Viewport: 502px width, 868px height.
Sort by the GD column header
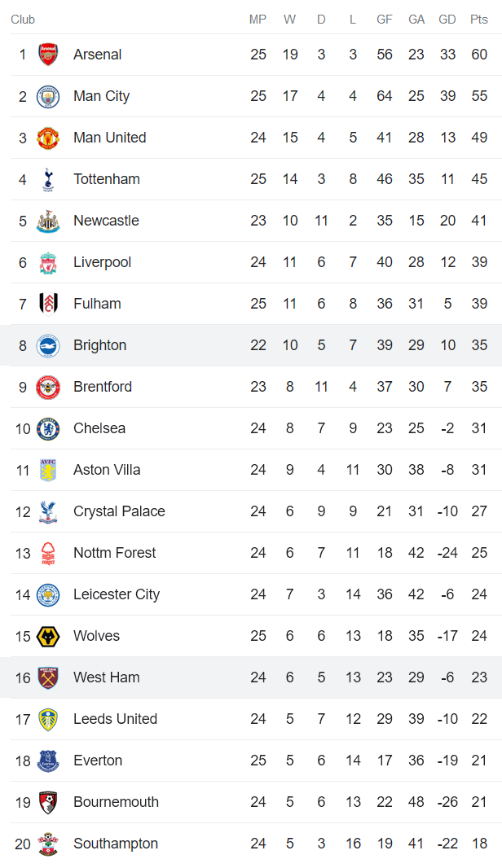447,20
